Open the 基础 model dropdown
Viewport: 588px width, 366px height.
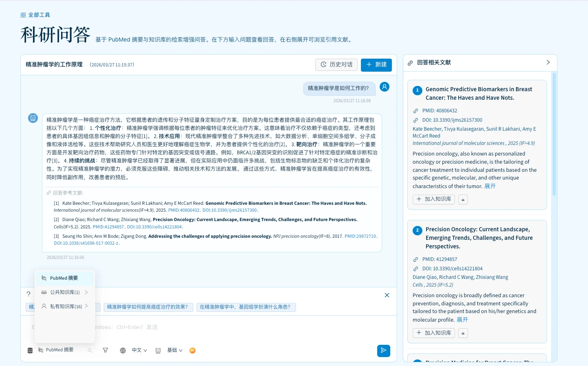174,350
